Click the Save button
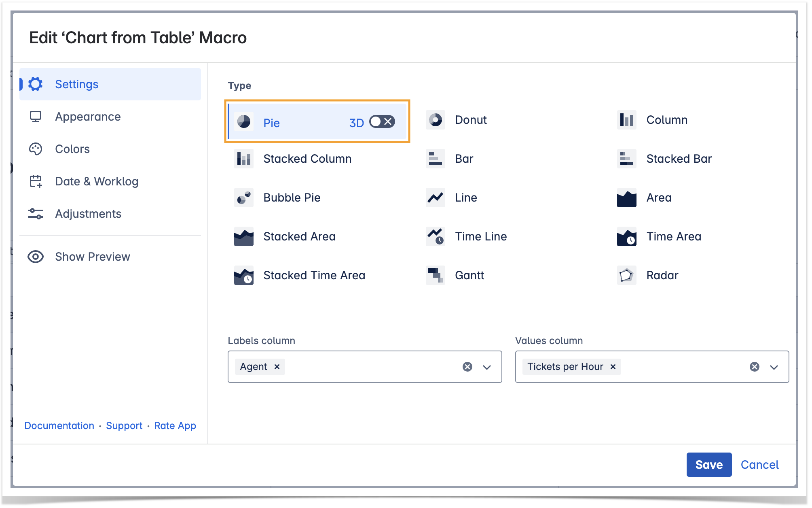812x508 pixels. (x=708, y=465)
